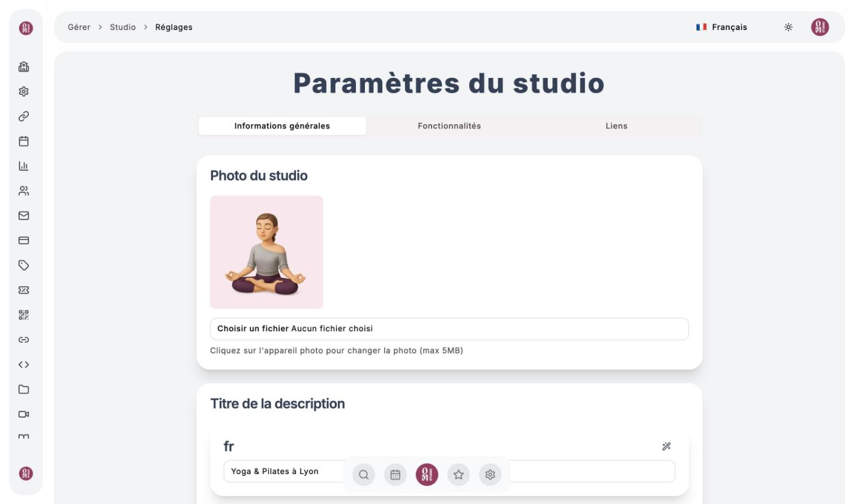Open the calendar icon in the left sidebar
The width and height of the screenshot is (854, 504).
point(24,141)
